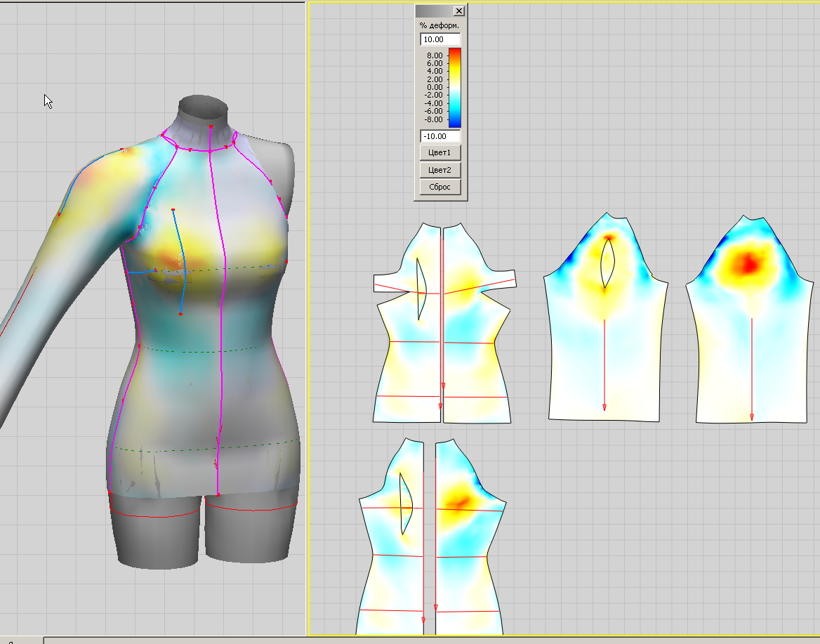Click the red hem point at center front
820x644 pixels.
click(218, 494)
